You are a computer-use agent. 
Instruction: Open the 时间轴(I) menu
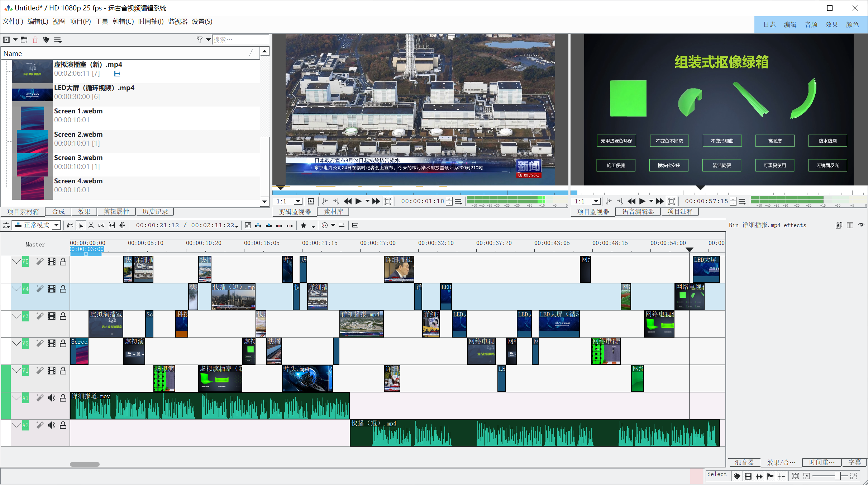click(x=151, y=22)
